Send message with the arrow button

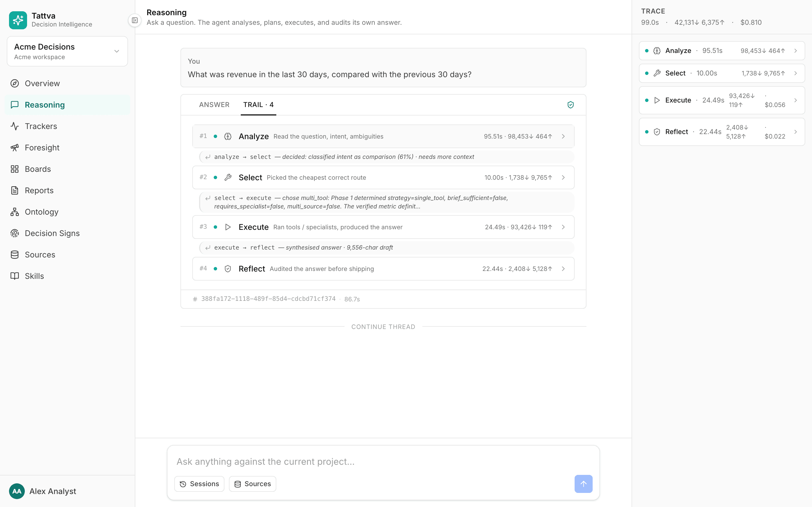coord(583,484)
